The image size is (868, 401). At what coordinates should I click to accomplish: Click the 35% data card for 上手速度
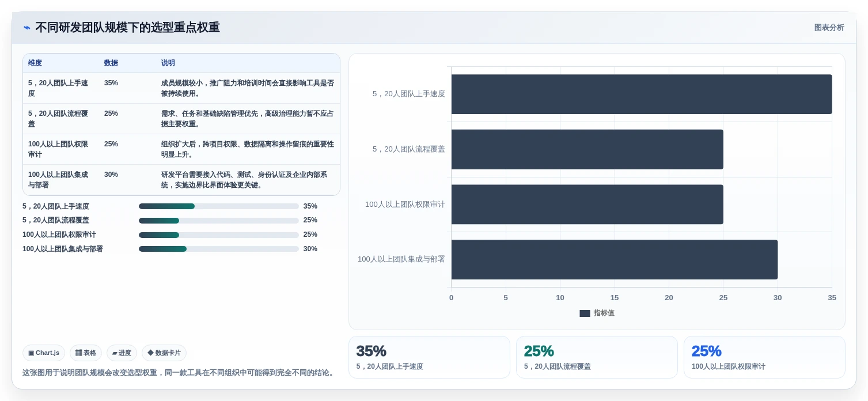pos(429,357)
